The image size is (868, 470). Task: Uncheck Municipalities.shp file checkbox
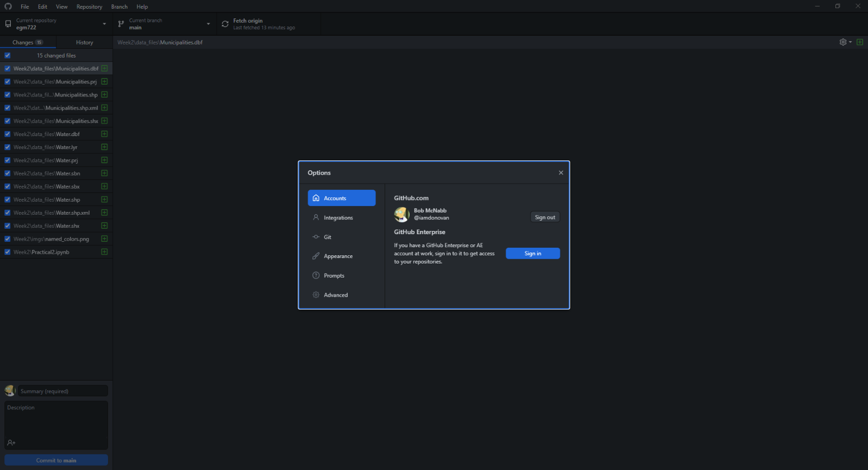[x=8, y=95]
